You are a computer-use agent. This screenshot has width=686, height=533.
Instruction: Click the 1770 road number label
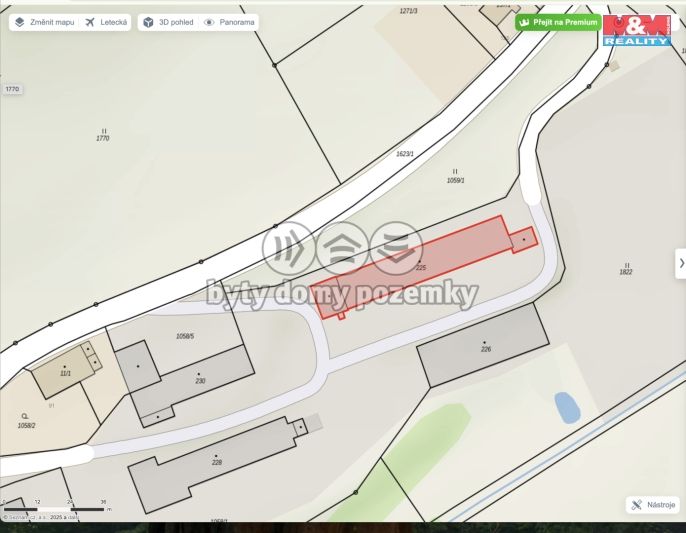(12, 89)
